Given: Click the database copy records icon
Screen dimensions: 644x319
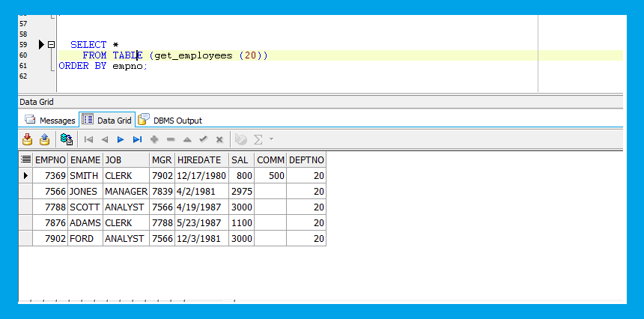Looking at the screenshot, I should click(x=67, y=139).
